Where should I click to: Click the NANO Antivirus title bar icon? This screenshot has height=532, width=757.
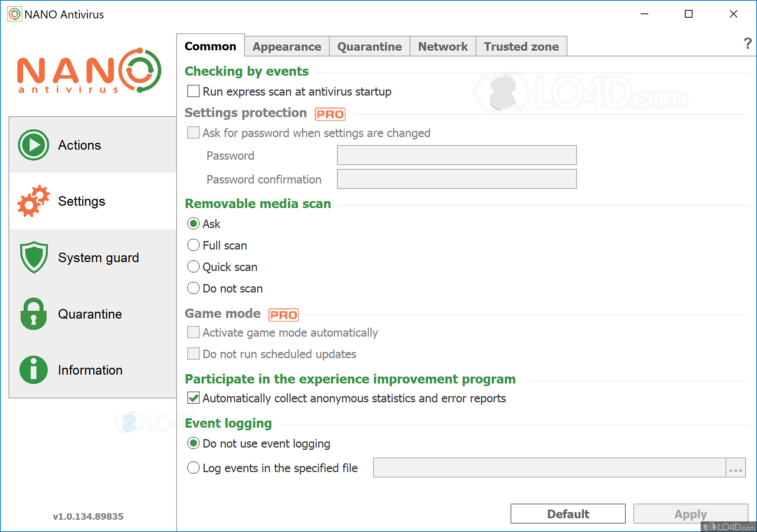pos(14,14)
